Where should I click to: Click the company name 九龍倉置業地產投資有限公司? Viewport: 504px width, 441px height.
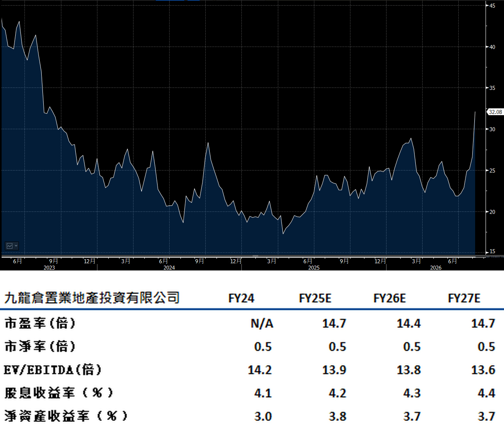92,298
